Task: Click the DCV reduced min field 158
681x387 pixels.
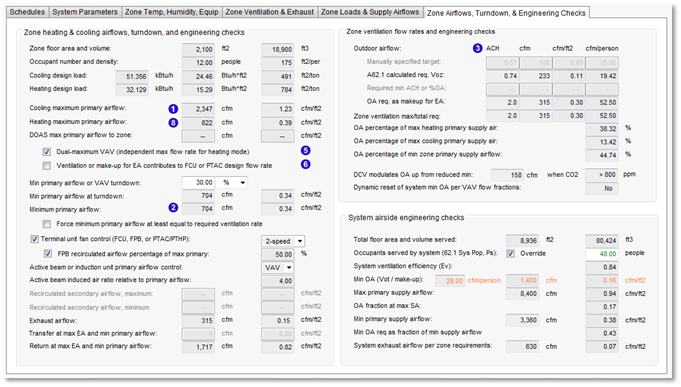Action: pyautogui.click(x=507, y=175)
